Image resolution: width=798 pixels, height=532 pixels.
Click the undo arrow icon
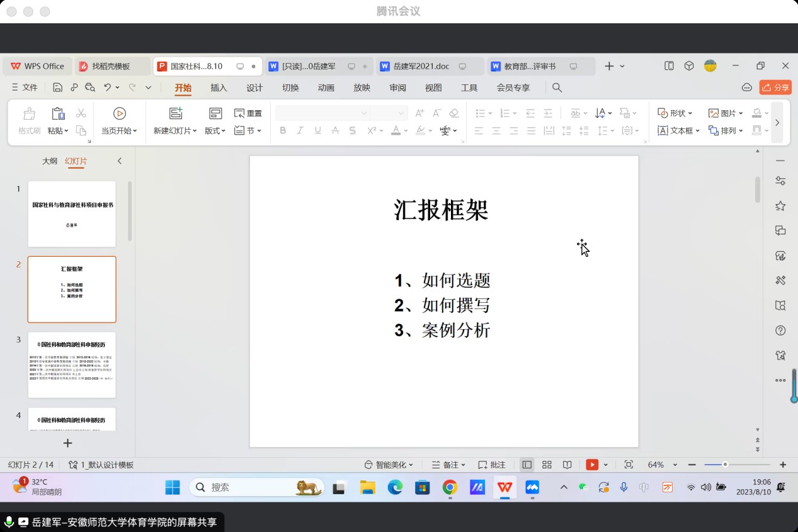pyautogui.click(x=108, y=88)
